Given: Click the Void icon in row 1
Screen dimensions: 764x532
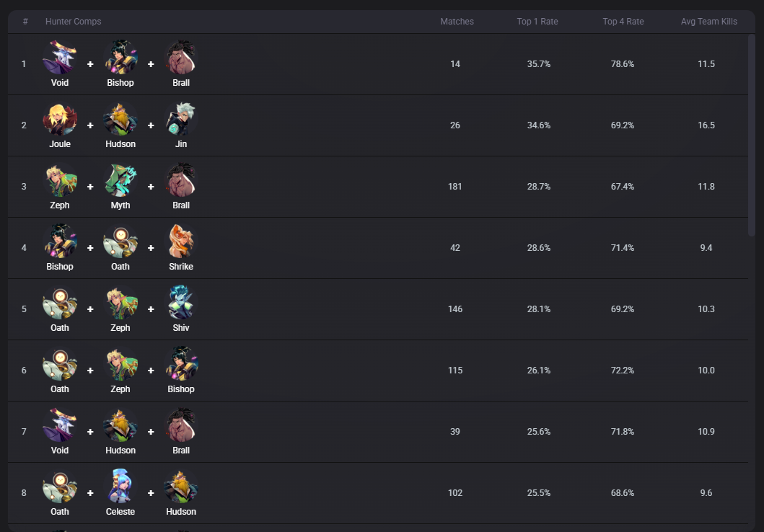Looking at the screenshot, I should tap(60, 58).
